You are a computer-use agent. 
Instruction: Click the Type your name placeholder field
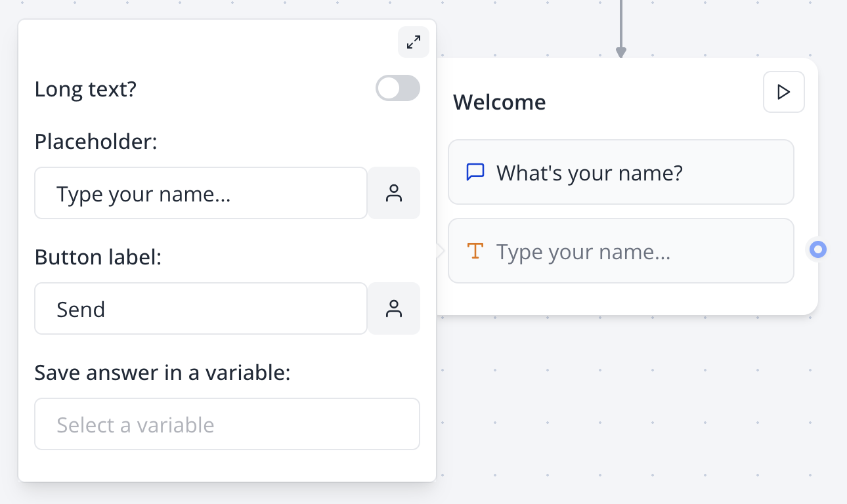tap(201, 193)
